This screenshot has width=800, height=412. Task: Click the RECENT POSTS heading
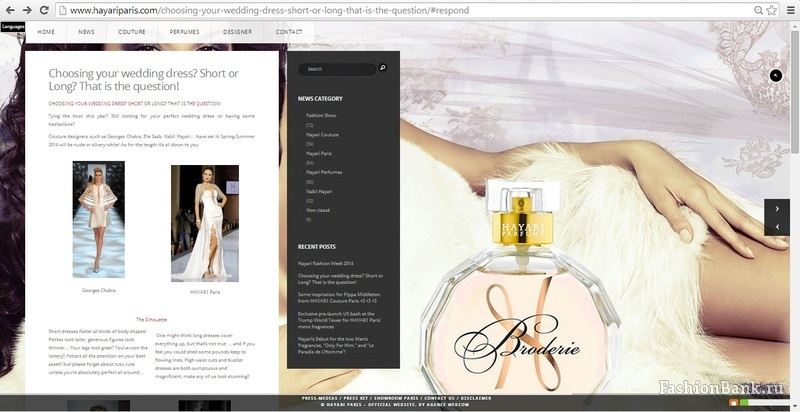point(317,247)
